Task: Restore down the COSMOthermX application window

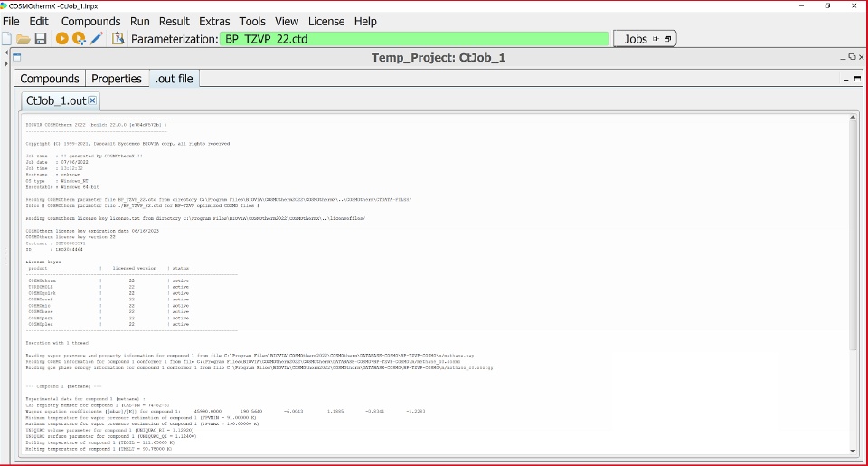Action: point(827,5)
